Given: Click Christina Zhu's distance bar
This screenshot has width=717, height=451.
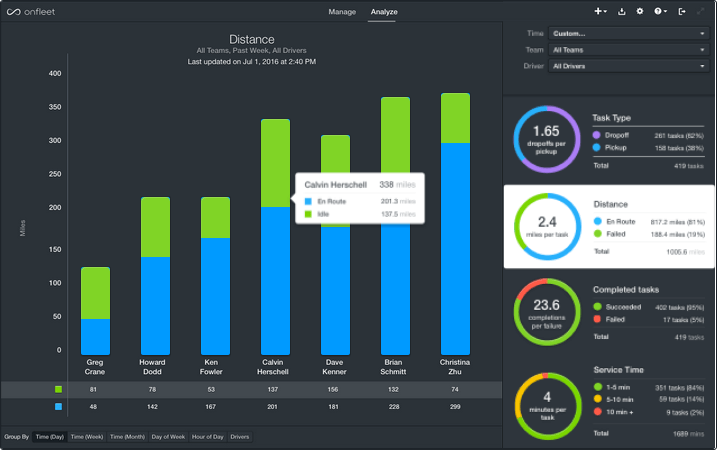Looking at the screenshot, I should (455, 224).
